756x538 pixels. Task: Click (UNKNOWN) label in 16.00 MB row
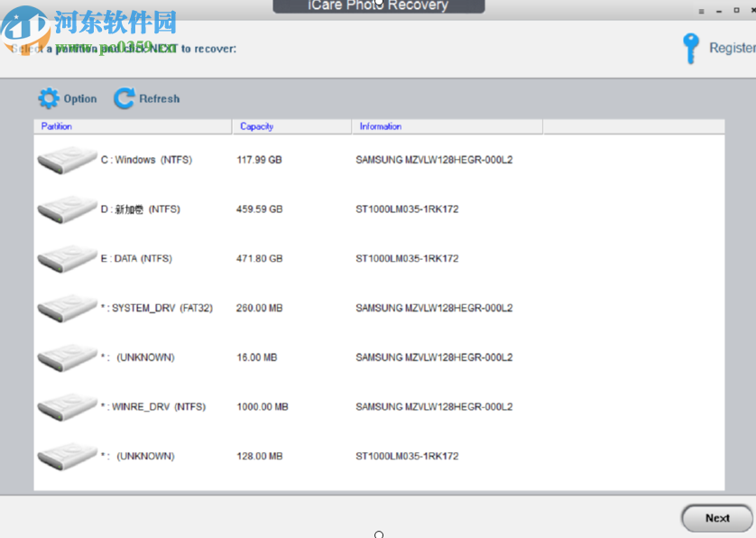pyautogui.click(x=145, y=357)
